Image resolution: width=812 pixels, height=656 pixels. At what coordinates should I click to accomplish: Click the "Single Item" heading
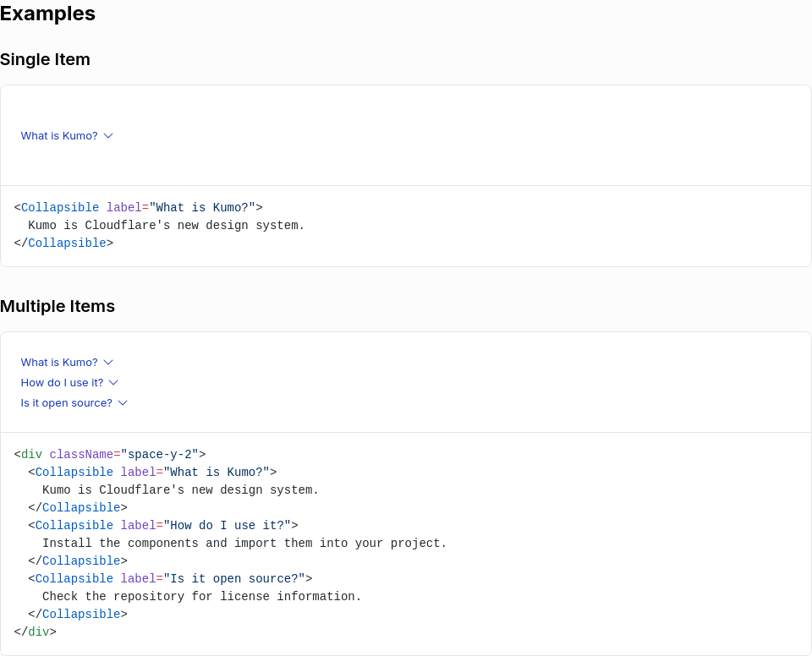(45, 59)
